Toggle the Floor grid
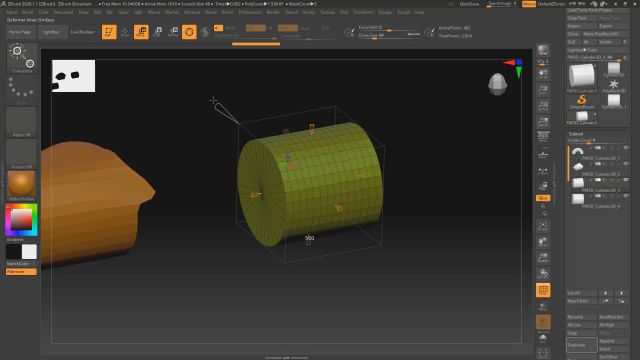640x360 pixels. point(543,154)
